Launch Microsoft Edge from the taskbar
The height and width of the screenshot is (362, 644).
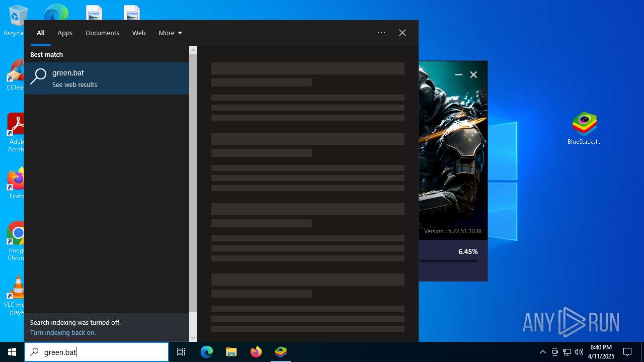pos(207,352)
